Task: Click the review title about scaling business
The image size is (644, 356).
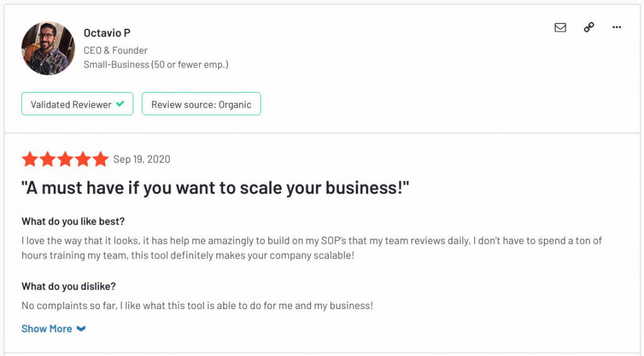Action: pos(215,188)
